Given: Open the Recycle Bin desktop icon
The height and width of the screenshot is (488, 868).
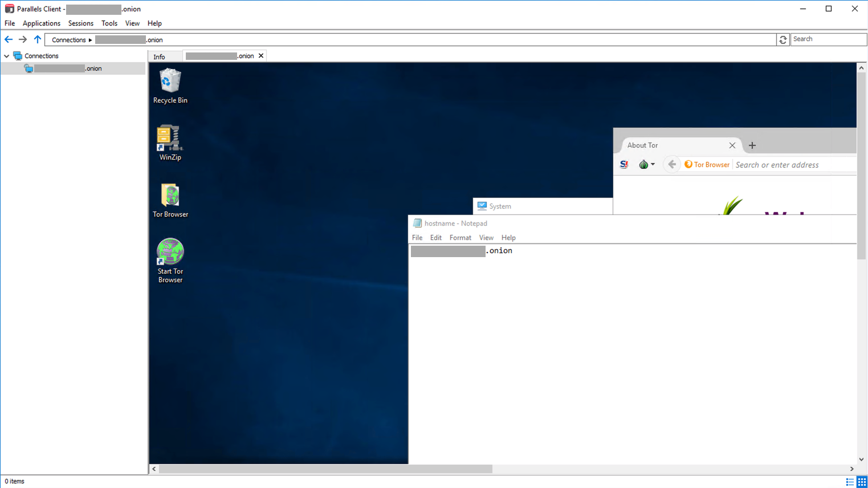Looking at the screenshot, I should coord(170,86).
